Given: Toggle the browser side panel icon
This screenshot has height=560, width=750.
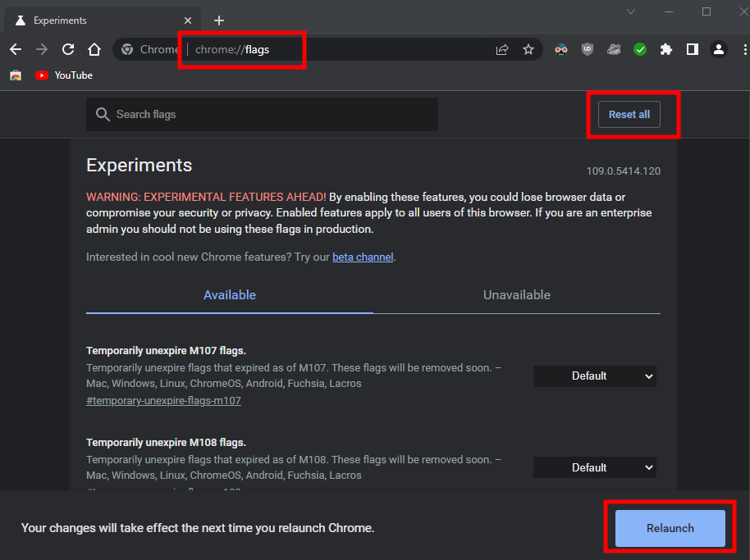Looking at the screenshot, I should 693,49.
